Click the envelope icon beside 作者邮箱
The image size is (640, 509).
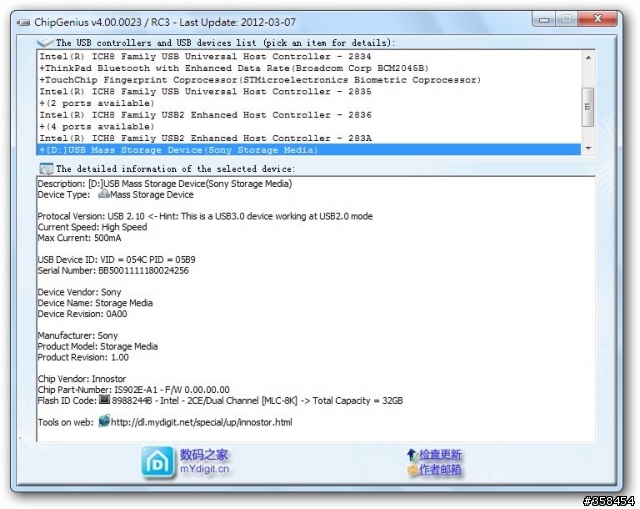coord(412,470)
